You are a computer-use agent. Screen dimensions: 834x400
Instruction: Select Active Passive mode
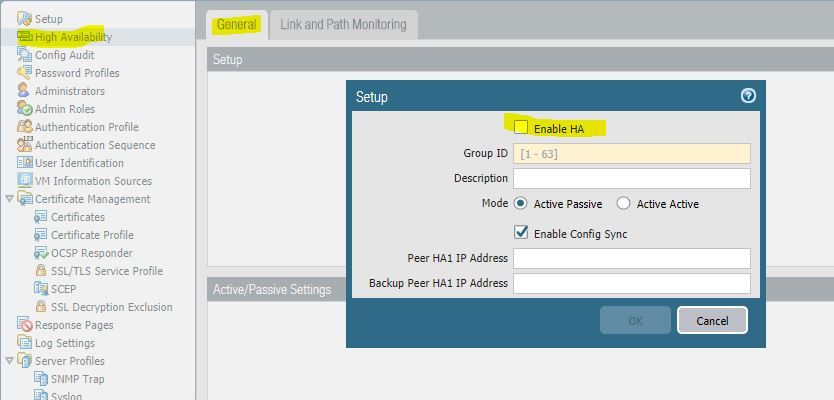click(x=521, y=204)
